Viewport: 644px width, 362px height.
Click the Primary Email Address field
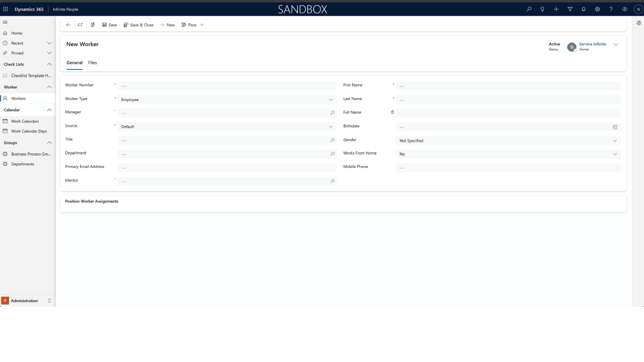227,167
